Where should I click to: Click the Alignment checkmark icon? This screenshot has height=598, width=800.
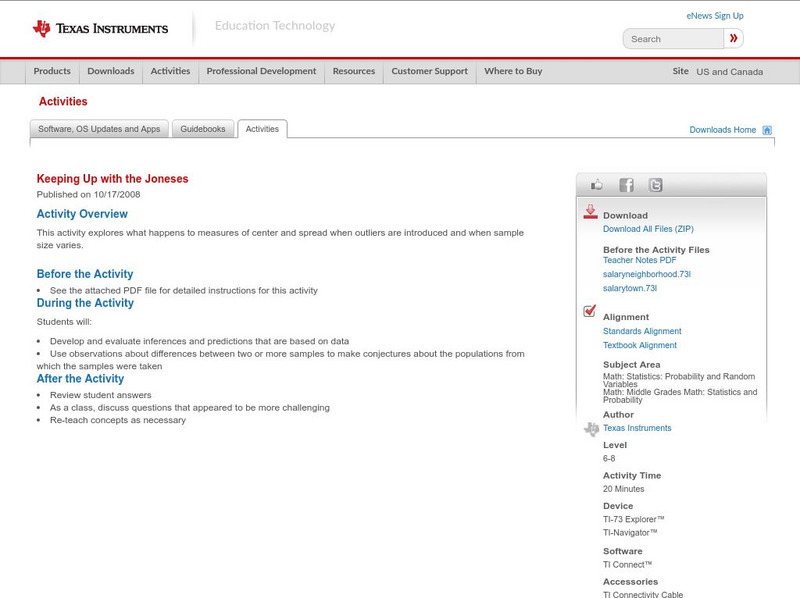click(590, 312)
